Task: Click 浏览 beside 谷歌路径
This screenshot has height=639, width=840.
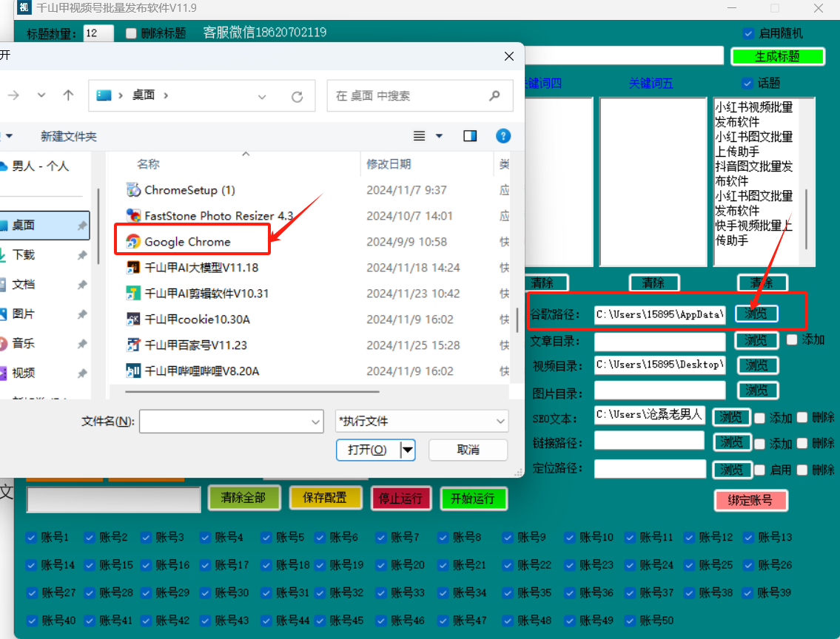Action: tap(756, 314)
